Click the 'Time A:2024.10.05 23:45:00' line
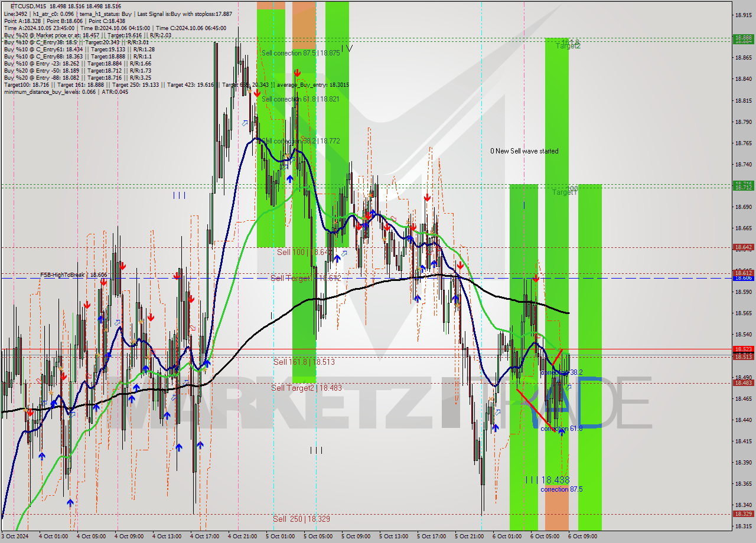 tap(115, 28)
